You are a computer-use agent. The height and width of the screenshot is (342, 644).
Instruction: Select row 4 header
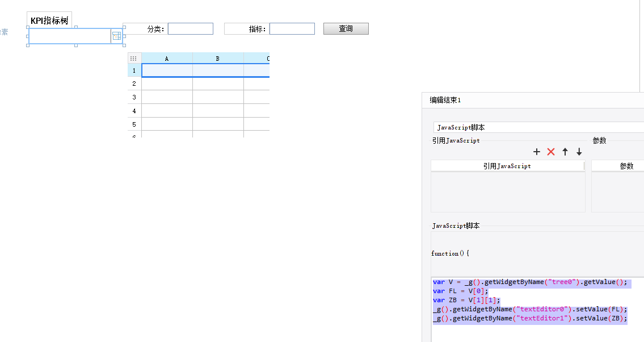click(134, 111)
